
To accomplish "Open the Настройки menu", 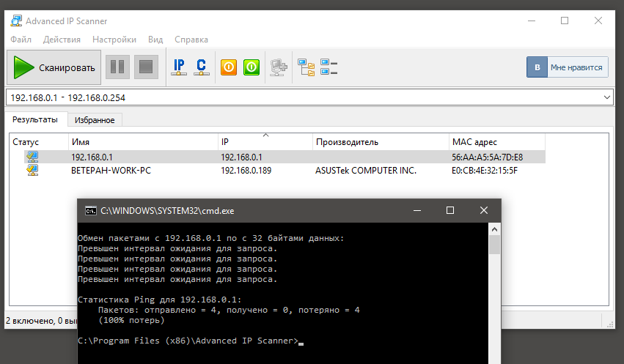I will point(114,40).
